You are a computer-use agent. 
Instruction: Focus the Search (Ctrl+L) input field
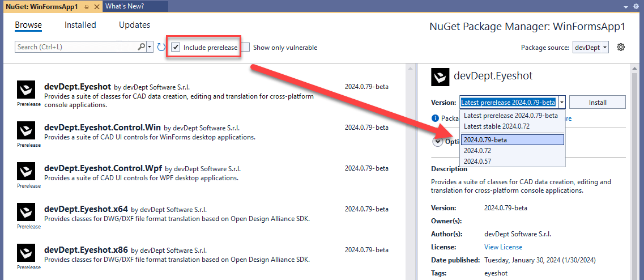76,47
